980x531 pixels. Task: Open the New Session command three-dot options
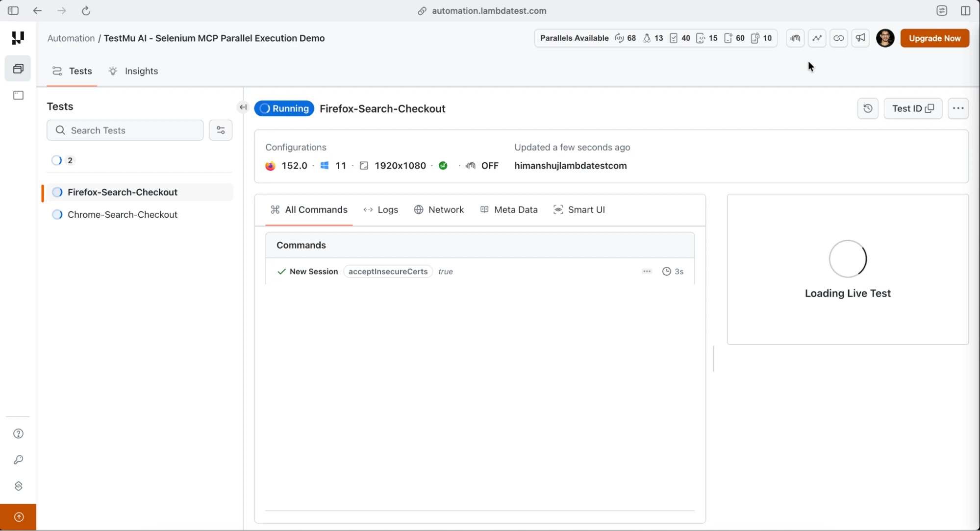[647, 271]
